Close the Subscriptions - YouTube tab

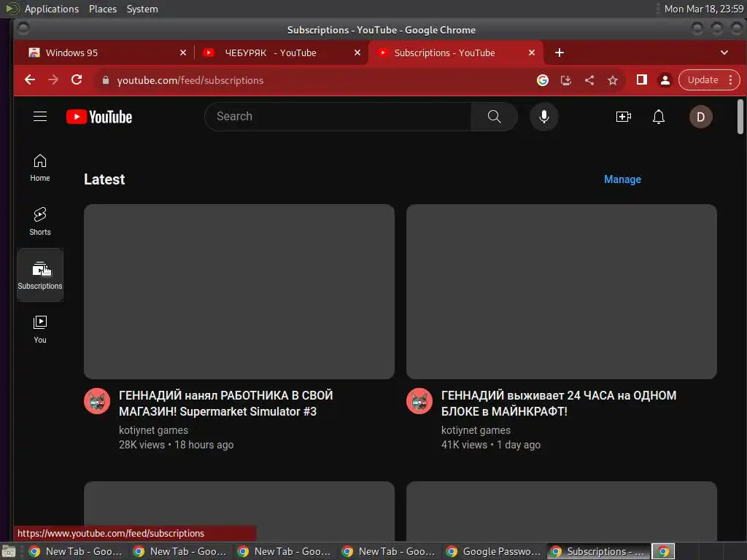(532, 52)
